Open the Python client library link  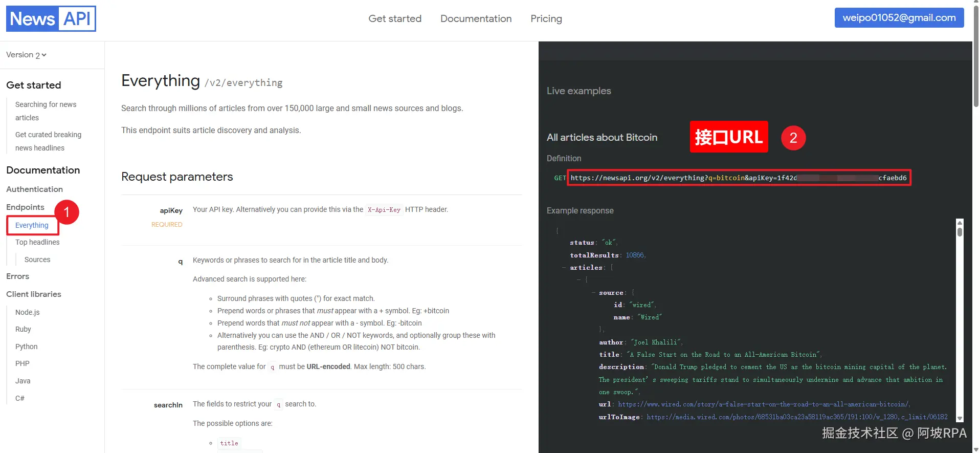27,347
